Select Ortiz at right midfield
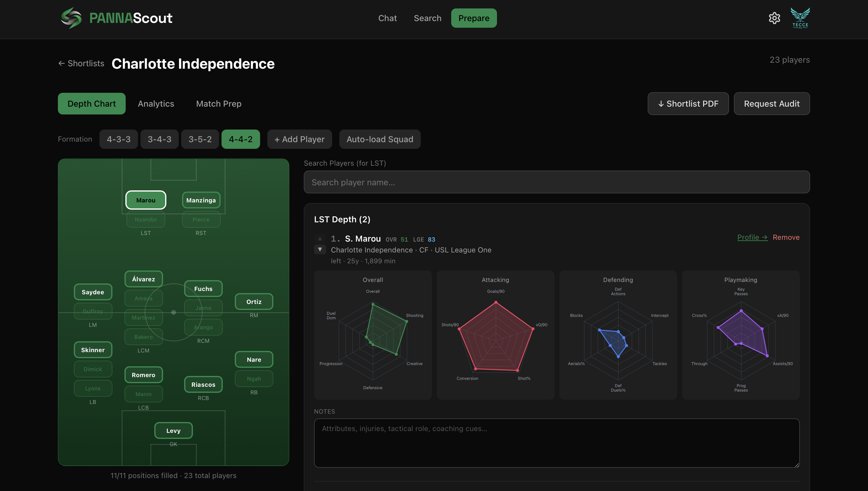Viewport: 868px width, 491px height. coord(254,302)
